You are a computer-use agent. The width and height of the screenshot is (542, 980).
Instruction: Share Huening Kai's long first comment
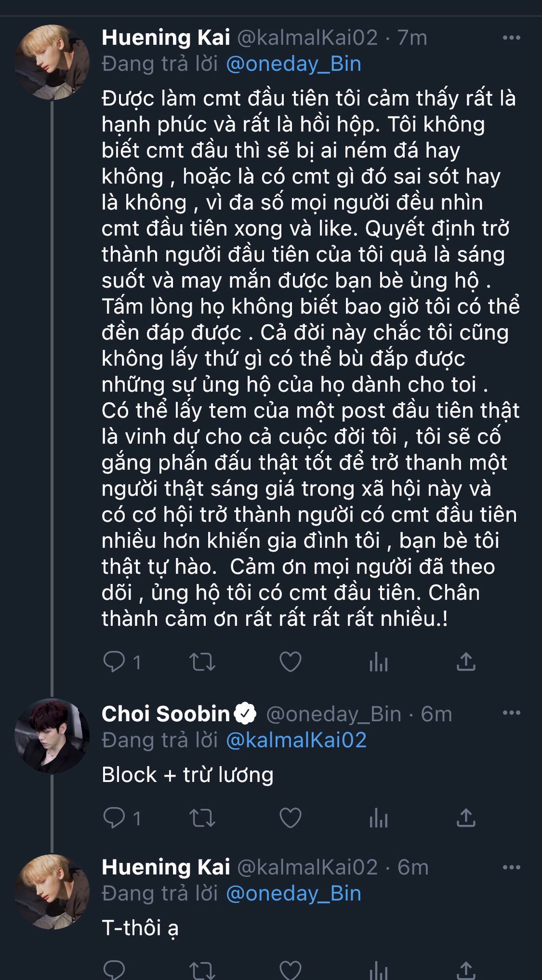point(466,662)
